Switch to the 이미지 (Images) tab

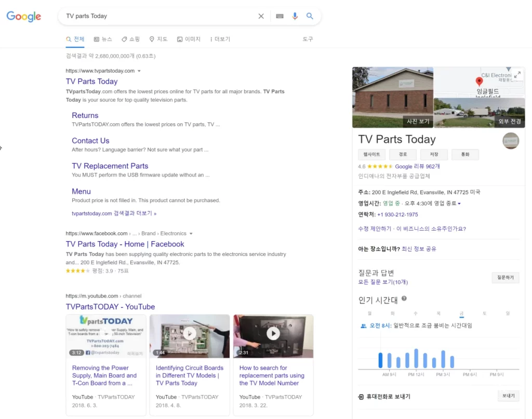pyautogui.click(x=189, y=39)
